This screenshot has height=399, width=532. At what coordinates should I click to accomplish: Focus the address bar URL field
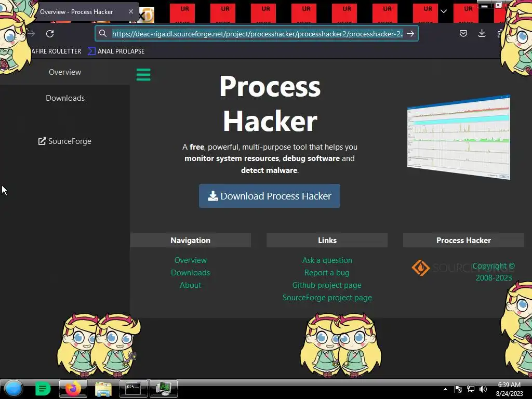(x=258, y=34)
